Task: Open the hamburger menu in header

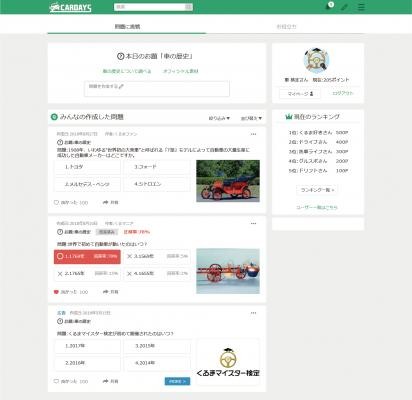Action: (361, 7)
